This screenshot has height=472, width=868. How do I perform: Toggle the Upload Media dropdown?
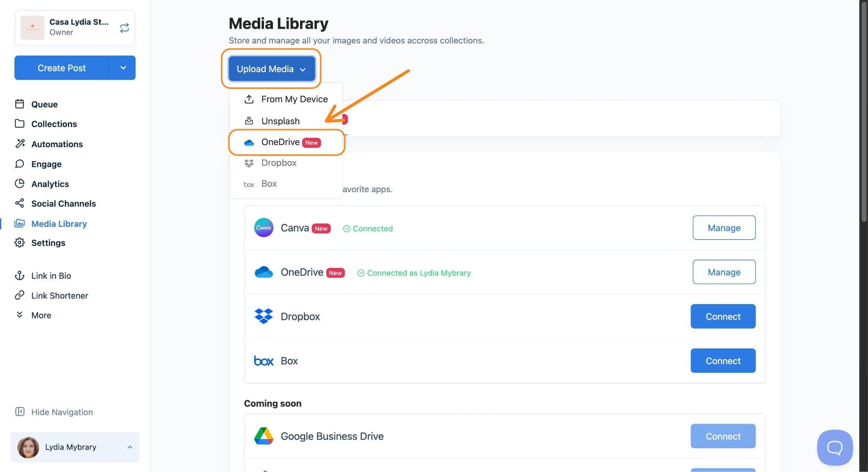point(271,69)
